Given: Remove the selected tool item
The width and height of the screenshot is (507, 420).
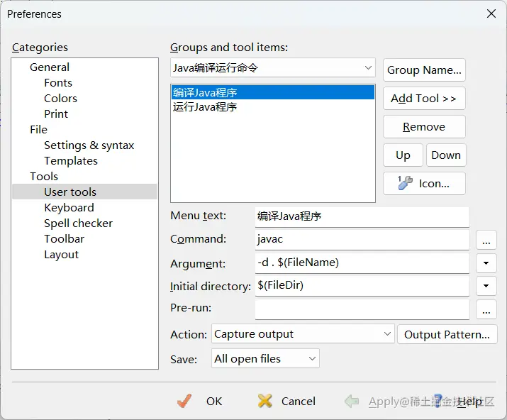Looking at the screenshot, I should pos(424,127).
